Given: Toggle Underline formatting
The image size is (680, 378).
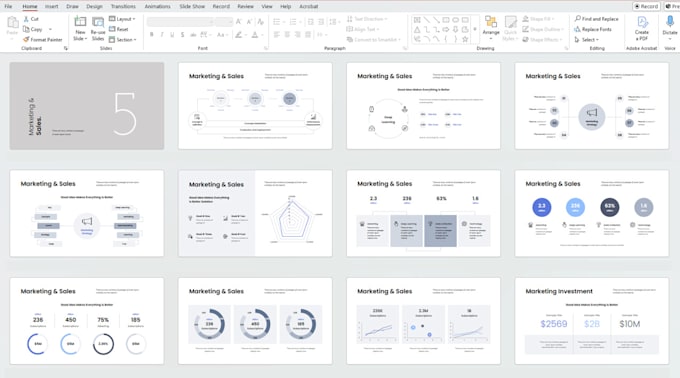Looking at the screenshot, I should pos(172,35).
